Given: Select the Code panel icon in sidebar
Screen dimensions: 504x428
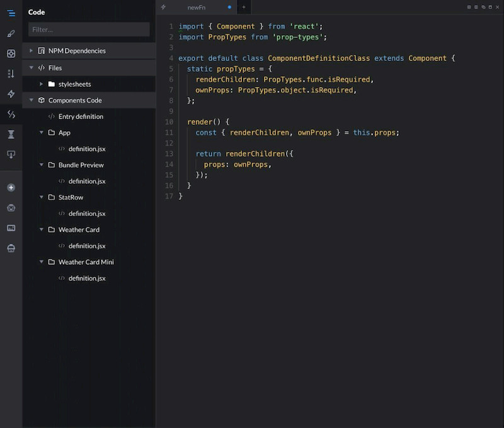Looking at the screenshot, I should pyautogui.click(x=11, y=114).
